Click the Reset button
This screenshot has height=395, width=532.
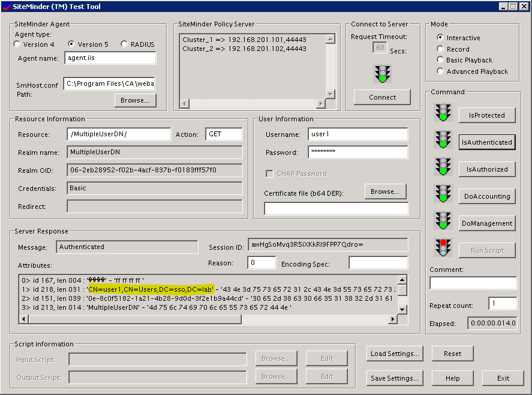tap(453, 354)
